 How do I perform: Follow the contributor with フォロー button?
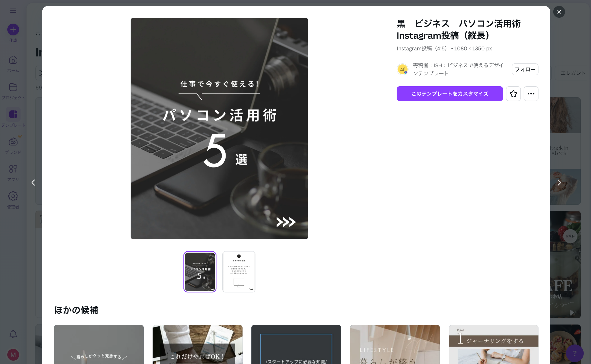coord(525,69)
